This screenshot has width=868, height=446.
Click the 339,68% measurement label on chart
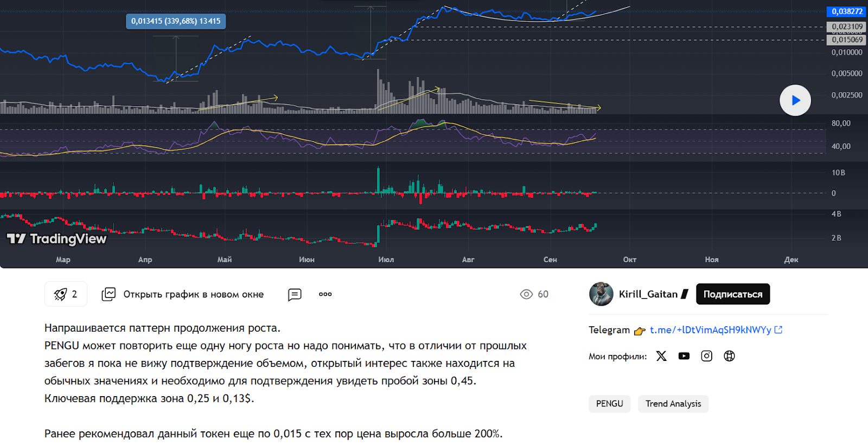(176, 21)
